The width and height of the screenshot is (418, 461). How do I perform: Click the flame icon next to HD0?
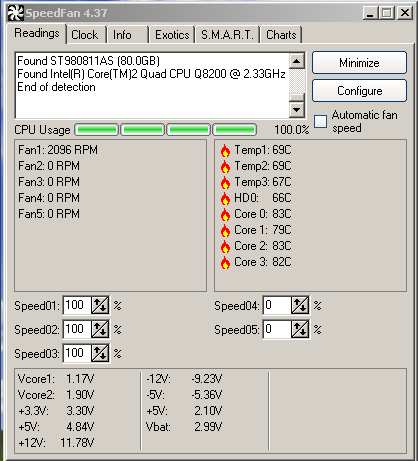coord(225,198)
